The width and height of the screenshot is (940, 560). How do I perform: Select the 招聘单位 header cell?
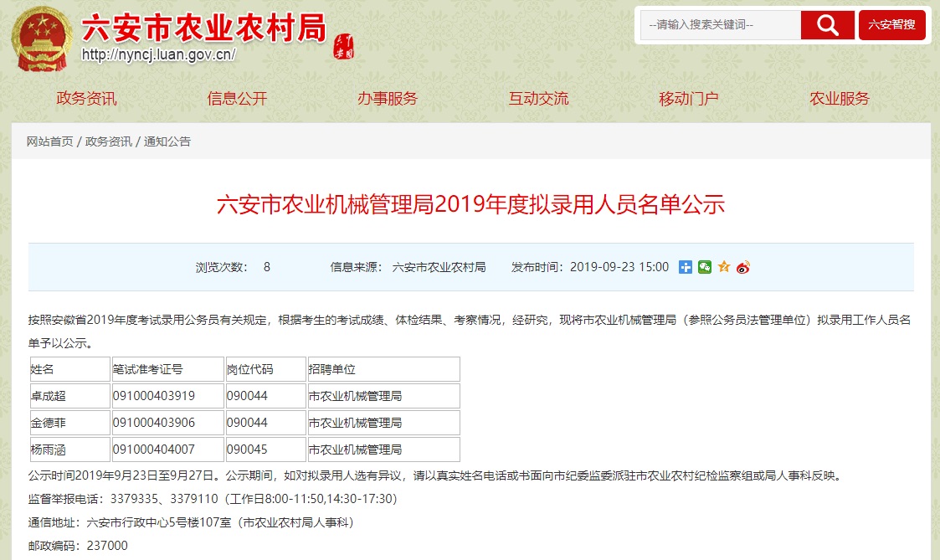pyautogui.click(x=383, y=369)
